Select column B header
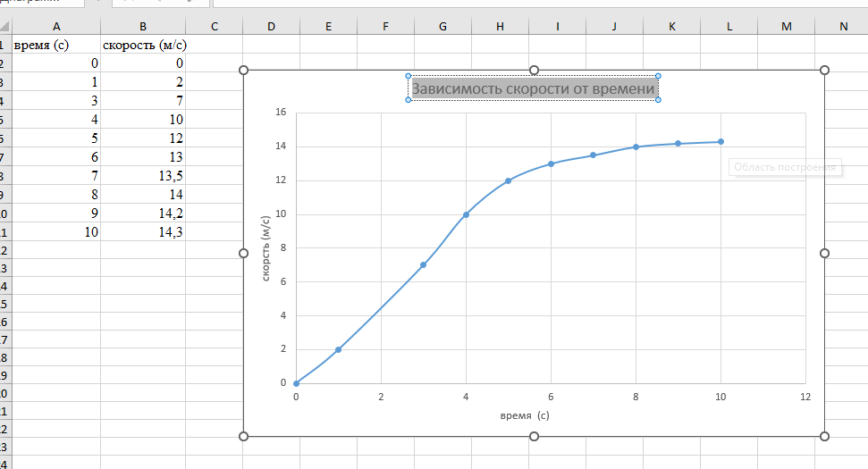868x469 pixels. (x=145, y=26)
